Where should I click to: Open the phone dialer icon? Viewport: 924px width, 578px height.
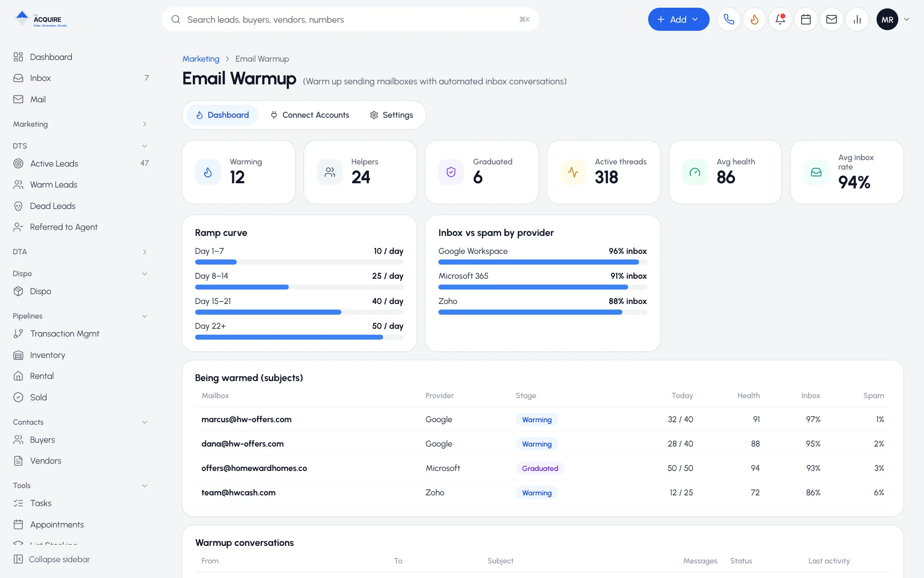pos(729,19)
